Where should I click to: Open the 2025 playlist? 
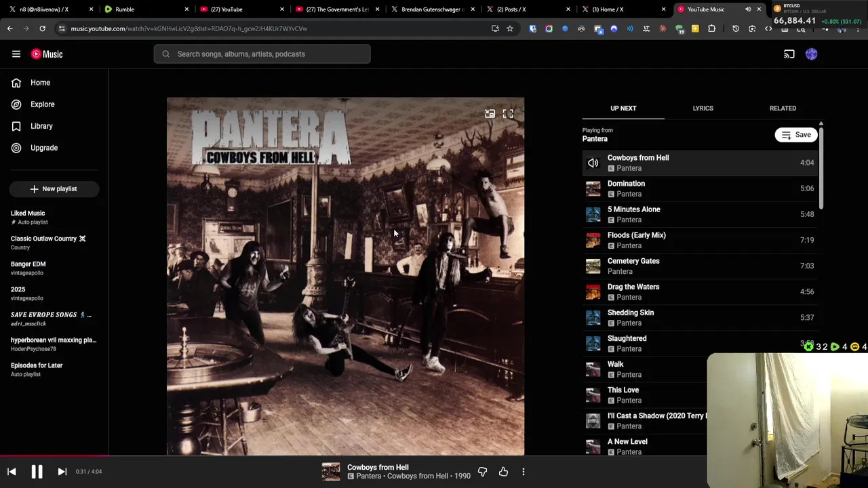click(x=53, y=293)
